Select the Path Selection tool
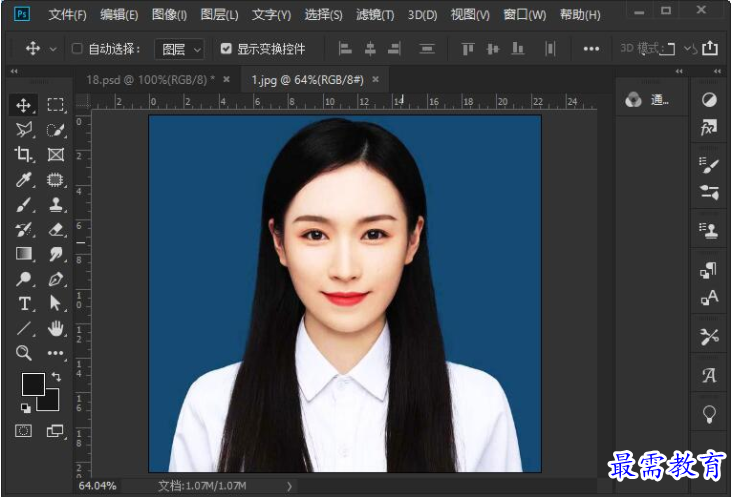 [56, 304]
